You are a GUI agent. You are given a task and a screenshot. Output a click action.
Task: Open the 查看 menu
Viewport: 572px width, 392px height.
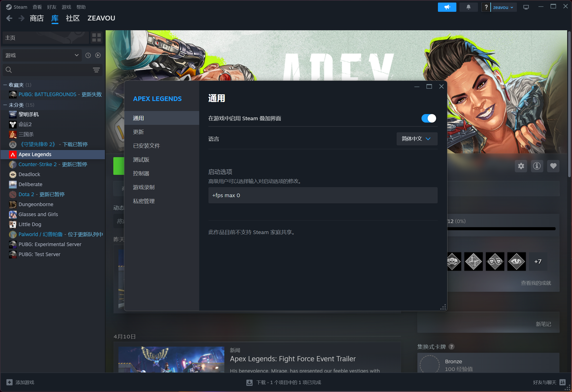(x=37, y=7)
